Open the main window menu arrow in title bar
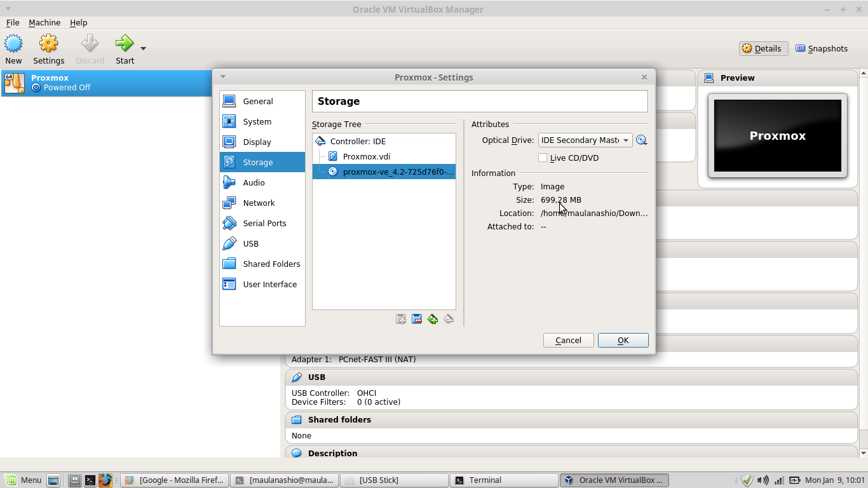Screen dimensions: 868x488 click(8, 9)
